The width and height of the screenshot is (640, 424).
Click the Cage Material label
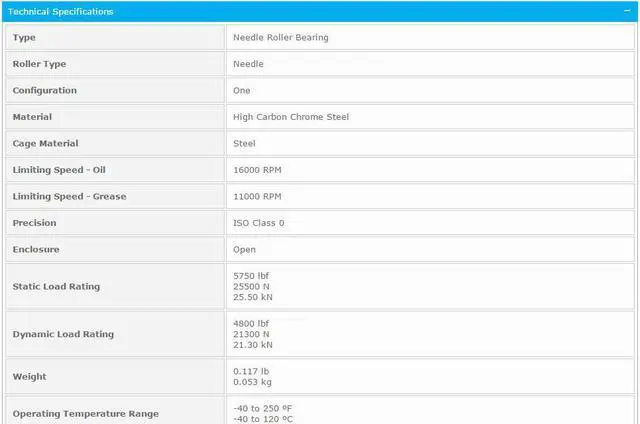pos(45,144)
